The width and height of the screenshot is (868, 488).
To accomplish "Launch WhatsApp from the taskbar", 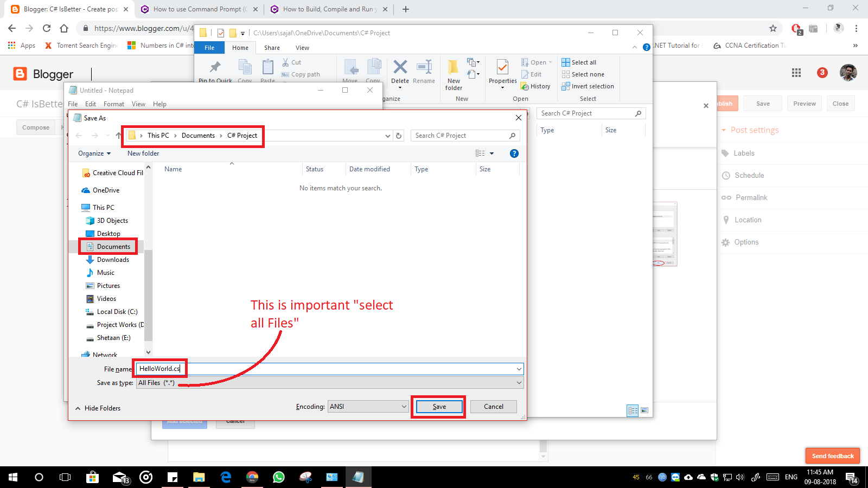I will coord(279,478).
